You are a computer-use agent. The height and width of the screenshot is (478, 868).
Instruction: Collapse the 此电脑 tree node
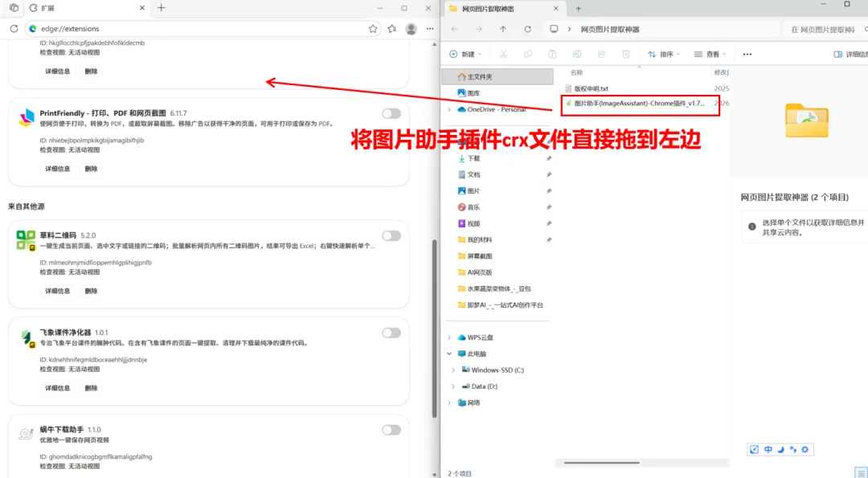click(449, 353)
